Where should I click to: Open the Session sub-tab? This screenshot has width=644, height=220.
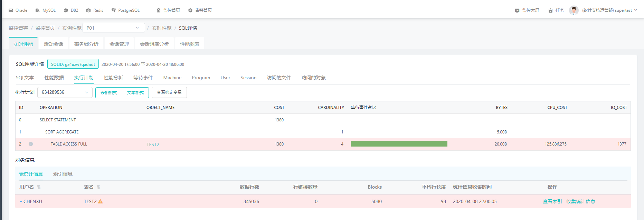pos(248,78)
